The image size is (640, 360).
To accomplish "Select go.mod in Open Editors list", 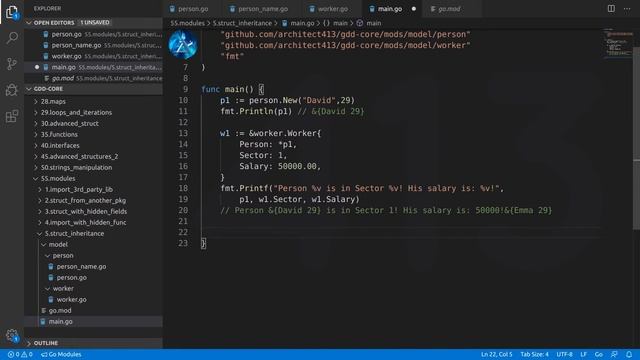I will (x=93, y=78).
